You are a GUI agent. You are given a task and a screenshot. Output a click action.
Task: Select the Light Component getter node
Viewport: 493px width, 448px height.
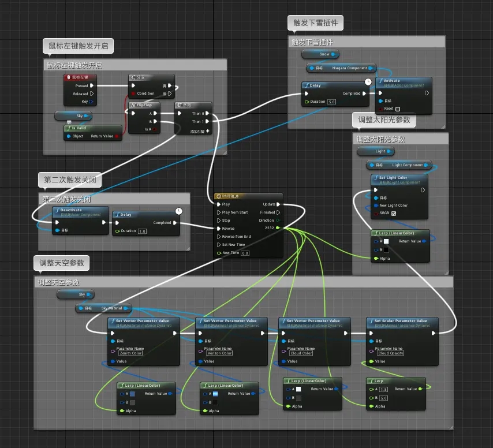(399, 165)
